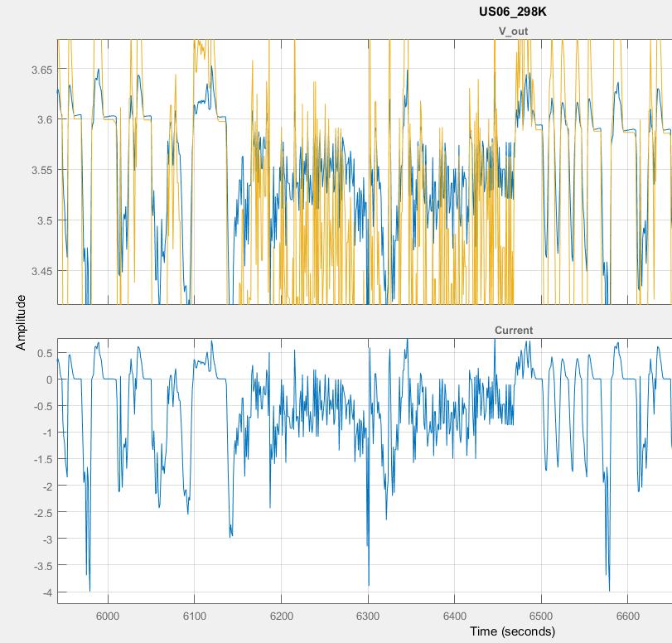Image resolution: width=672 pixels, height=643 pixels.
Task: Click the 0.5 tick label on Current axis
Action: click(45, 353)
